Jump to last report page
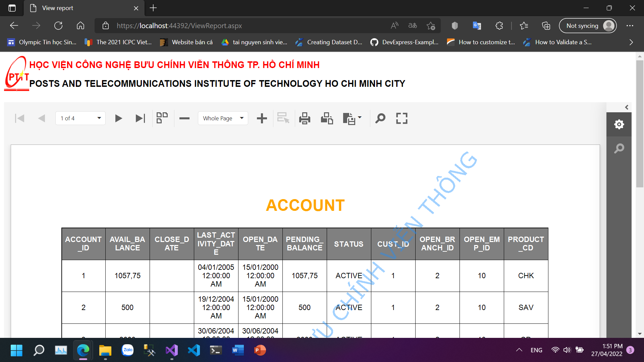 (x=140, y=118)
